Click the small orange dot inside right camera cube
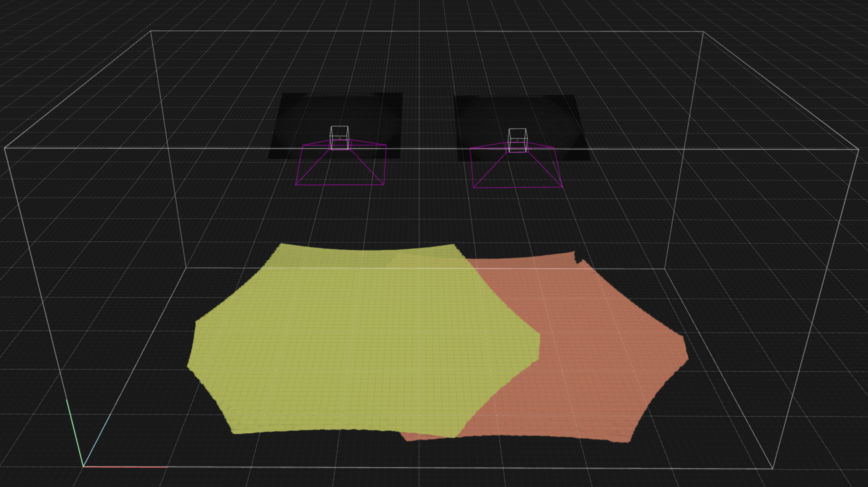 [x=517, y=140]
